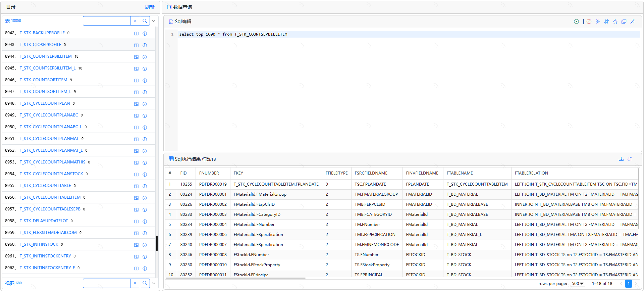The image size is (644, 291).
Task: Open the T_STK_INITINSTOCK table link
Action: [39, 244]
